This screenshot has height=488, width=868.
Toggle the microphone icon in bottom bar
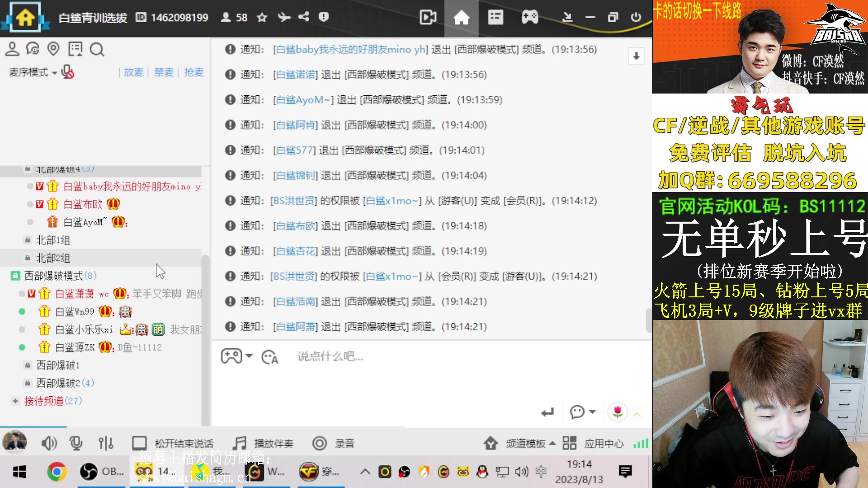(x=76, y=443)
